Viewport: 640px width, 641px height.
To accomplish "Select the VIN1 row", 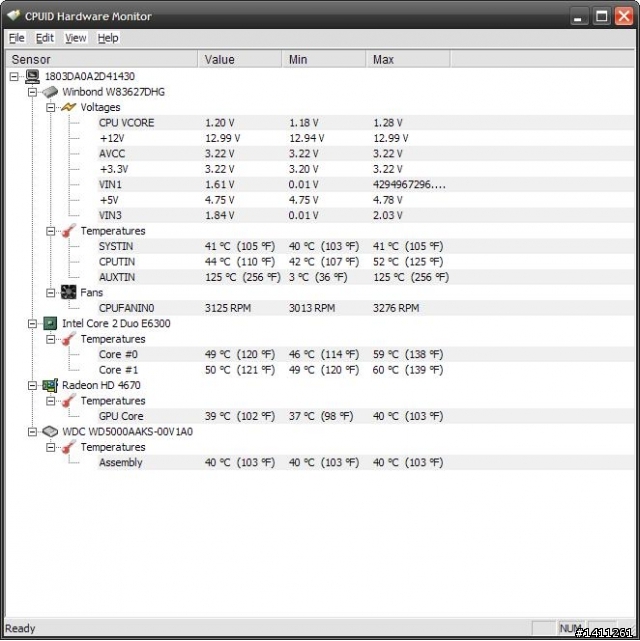I will [x=365, y=184].
